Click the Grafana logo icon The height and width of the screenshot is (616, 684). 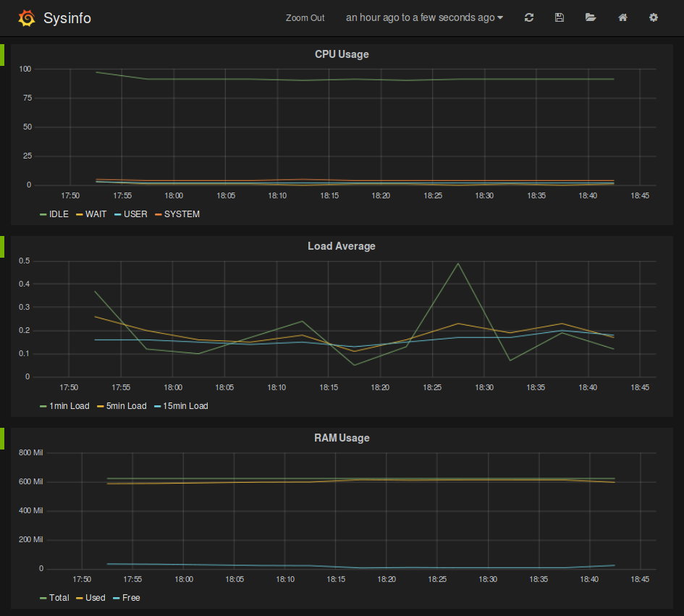pos(26,18)
